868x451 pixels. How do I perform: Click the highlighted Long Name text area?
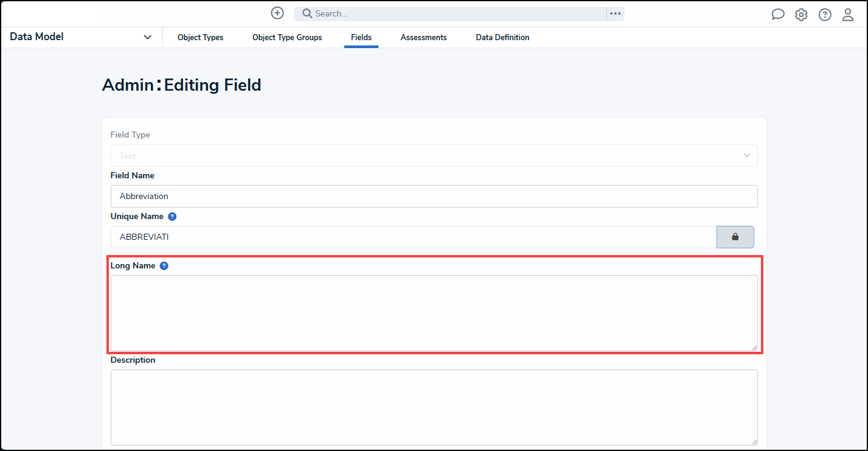tap(433, 313)
